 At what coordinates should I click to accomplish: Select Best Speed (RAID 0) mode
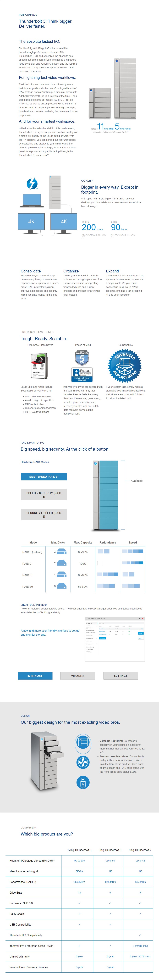(44, 476)
